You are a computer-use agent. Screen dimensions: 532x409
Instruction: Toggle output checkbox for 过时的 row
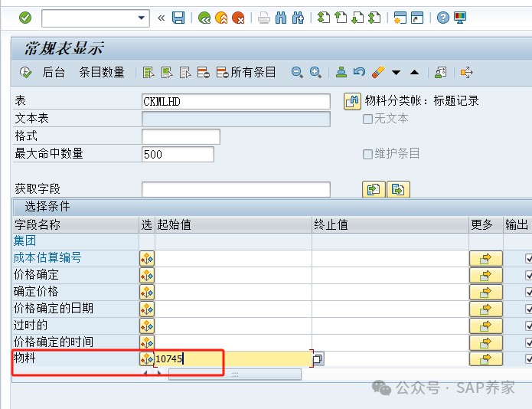[x=529, y=326]
